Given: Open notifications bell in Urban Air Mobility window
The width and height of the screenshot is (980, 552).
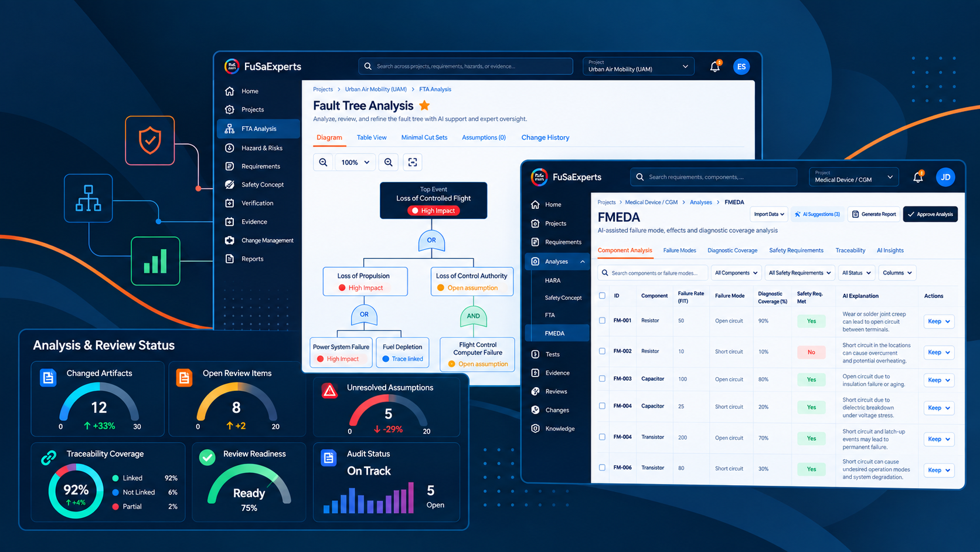Looking at the screenshot, I should (715, 66).
